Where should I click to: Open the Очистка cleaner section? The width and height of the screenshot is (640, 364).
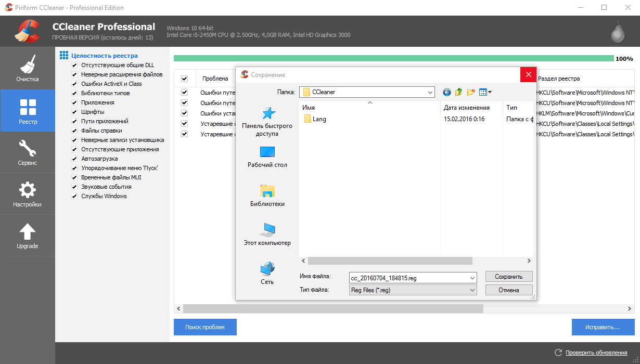pyautogui.click(x=27, y=68)
